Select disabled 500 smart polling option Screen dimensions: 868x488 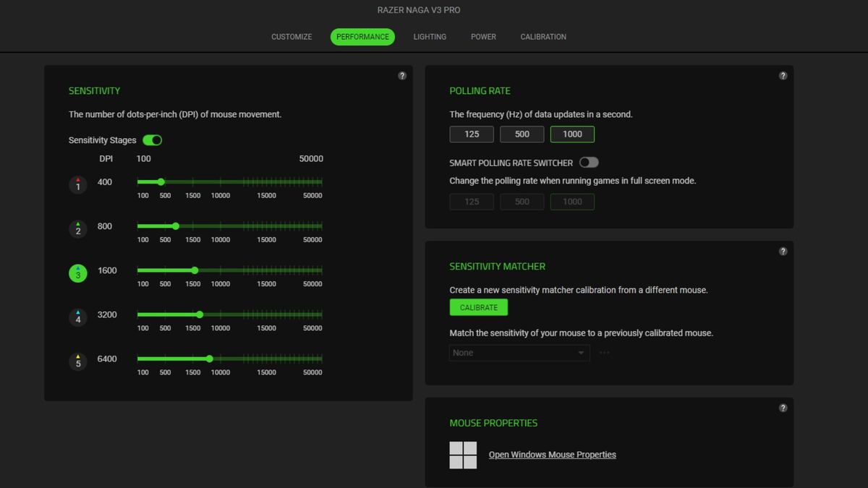[x=522, y=202]
